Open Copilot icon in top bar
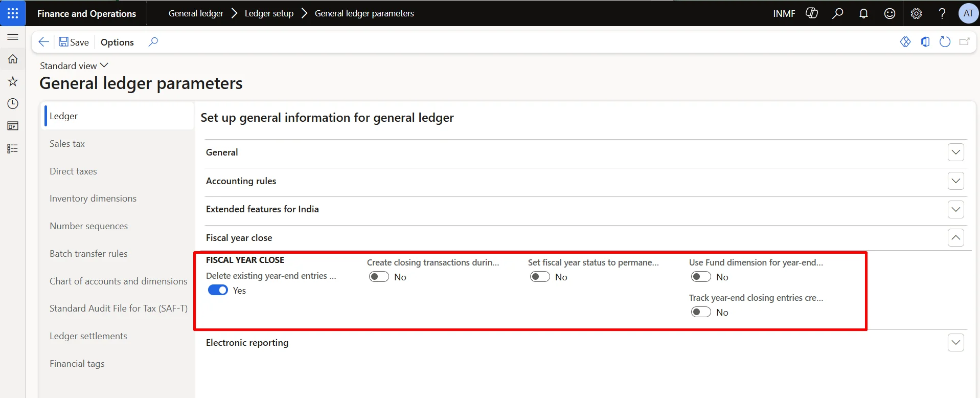Viewport: 980px width, 398px height. click(x=812, y=13)
